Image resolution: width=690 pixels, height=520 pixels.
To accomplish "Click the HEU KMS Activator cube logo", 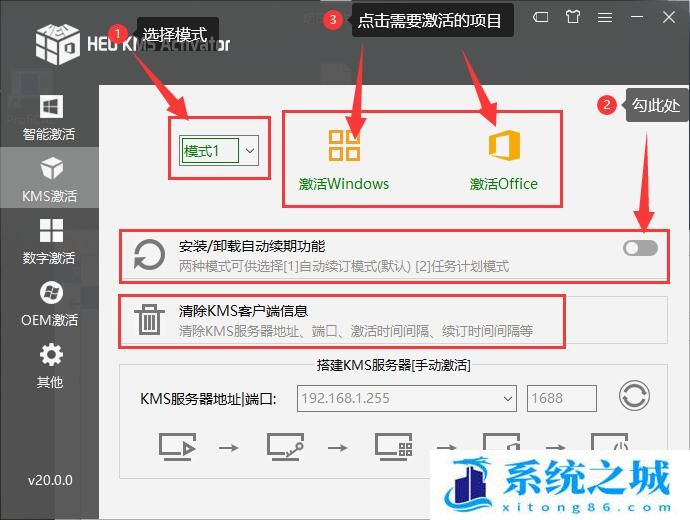I will (x=58, y=44).
